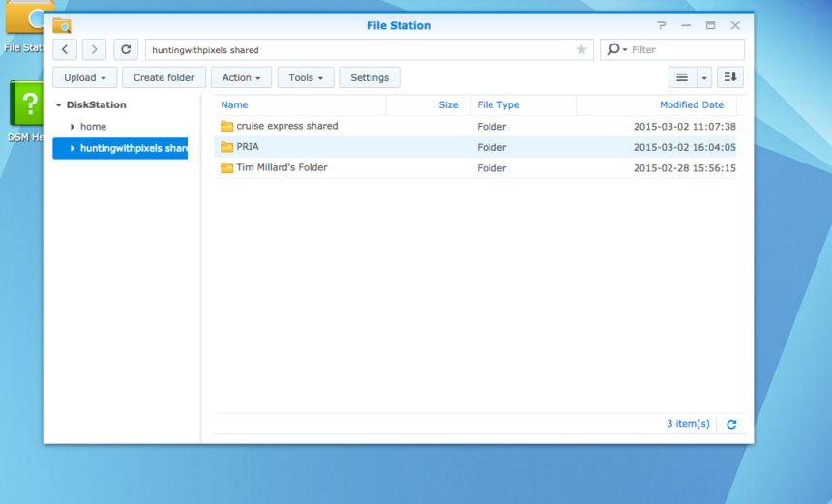Viewport: 832px width, 504px height.
Task: Switch to list view mode icon
Action: (682, 77)
